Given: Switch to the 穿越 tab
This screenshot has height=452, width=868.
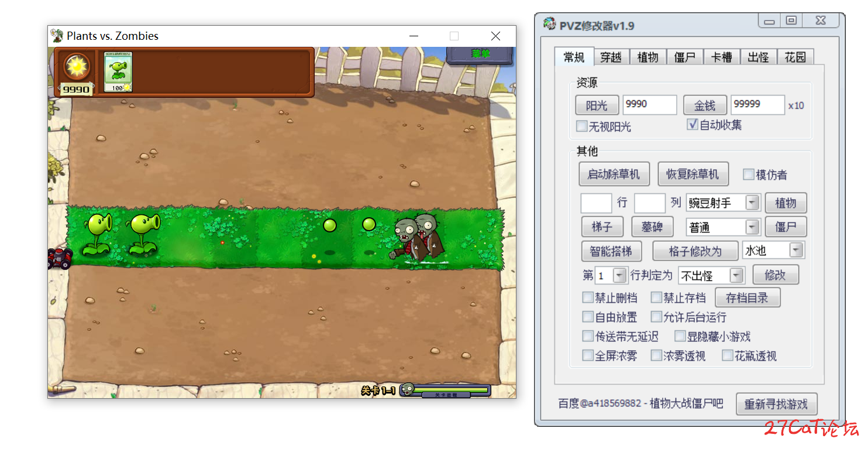Looking at the screenshot, I should tap(611, 57).
